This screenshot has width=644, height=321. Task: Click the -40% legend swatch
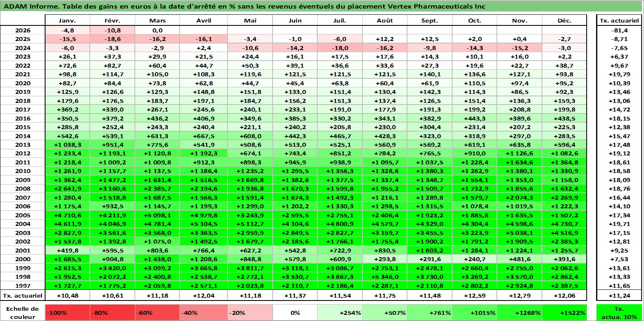pyautogui.click(x=204, y=312)
